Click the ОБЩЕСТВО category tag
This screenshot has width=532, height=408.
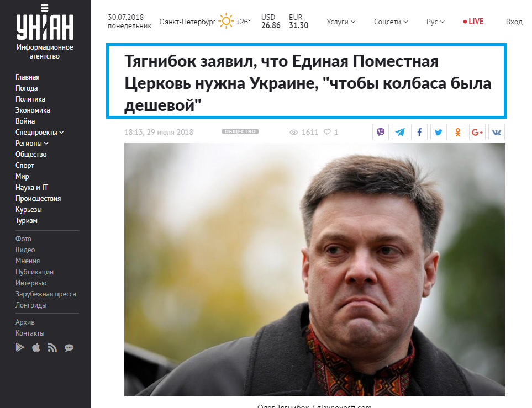[240, 131]
